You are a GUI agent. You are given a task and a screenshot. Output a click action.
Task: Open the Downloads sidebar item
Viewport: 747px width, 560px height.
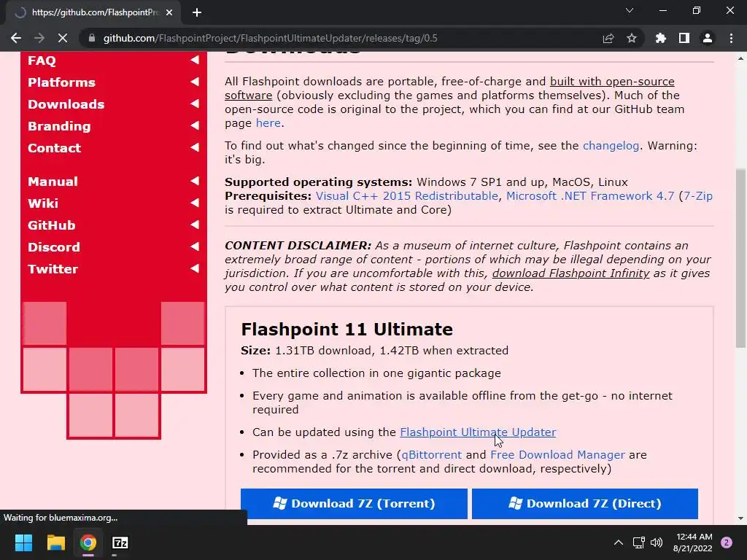point(66,104)
